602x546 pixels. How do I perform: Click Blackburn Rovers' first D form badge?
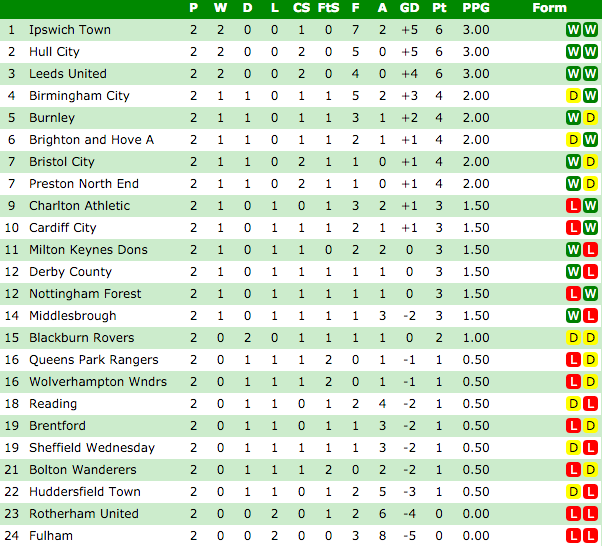pyautogui.click(x=573, y=338)
